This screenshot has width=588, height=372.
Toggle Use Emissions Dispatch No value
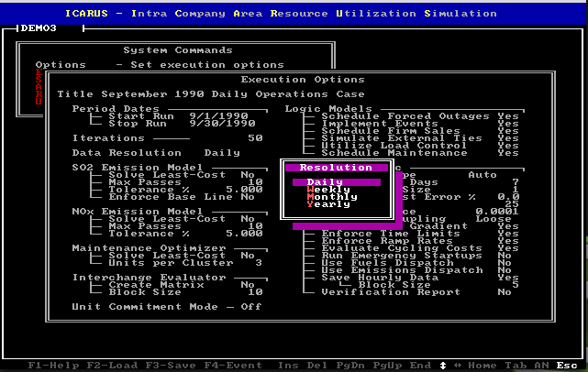[x=504, y=270]
